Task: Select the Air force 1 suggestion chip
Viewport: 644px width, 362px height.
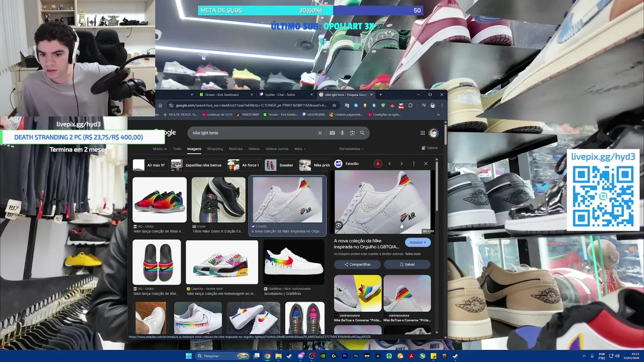Action: (244, 165)
